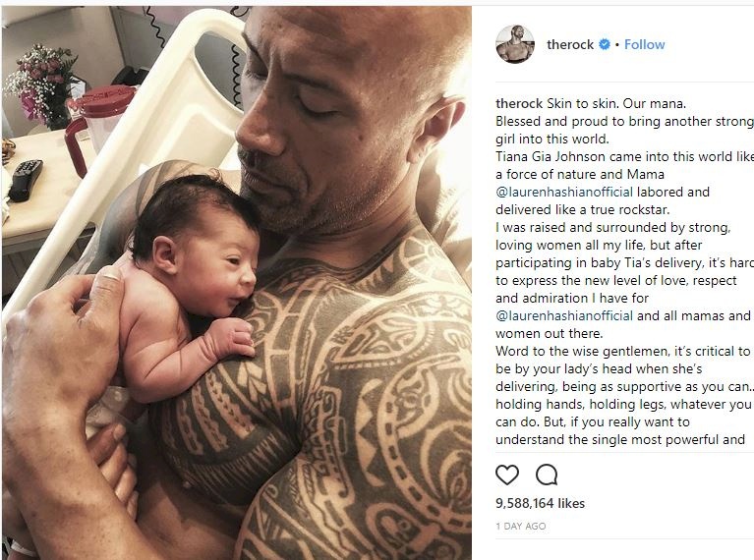Click "delivered like a true rockstar." caption line

coord(582,209)
